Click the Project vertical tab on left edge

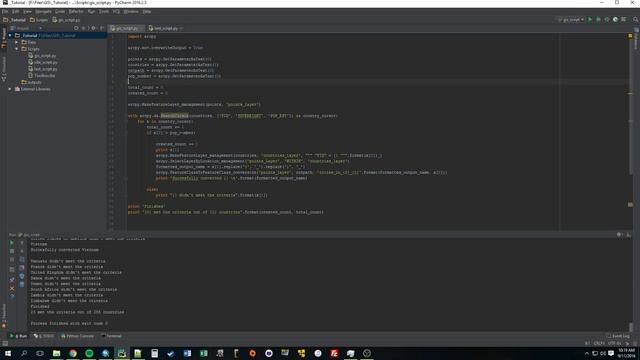click(x=4, y=38)
